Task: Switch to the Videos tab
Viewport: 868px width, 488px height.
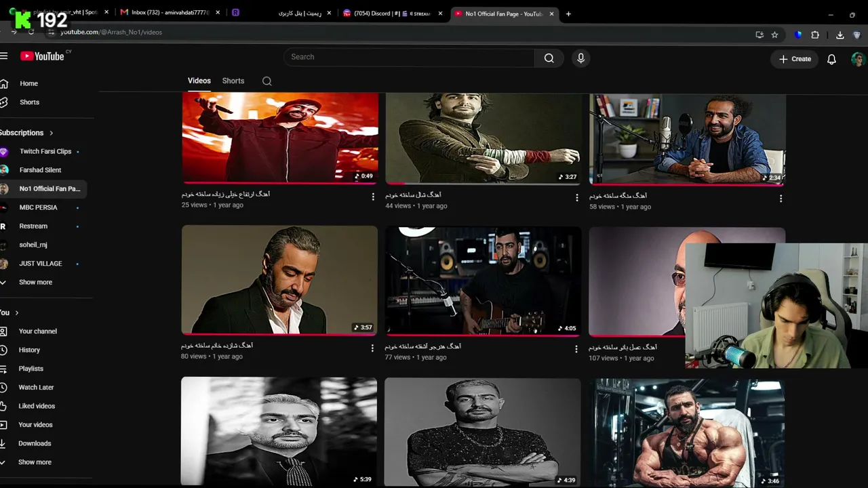Action: point(199,81)
